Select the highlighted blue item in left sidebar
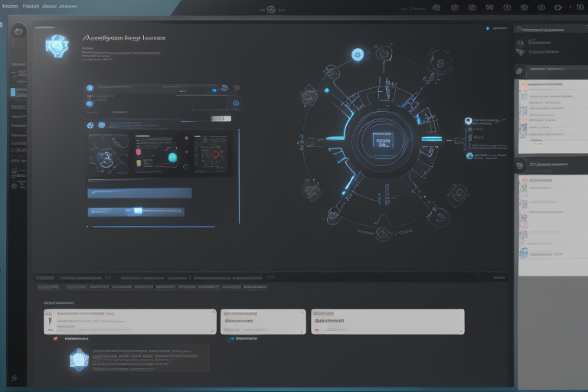This screenshot has height=392, width=588. point(12,92)
